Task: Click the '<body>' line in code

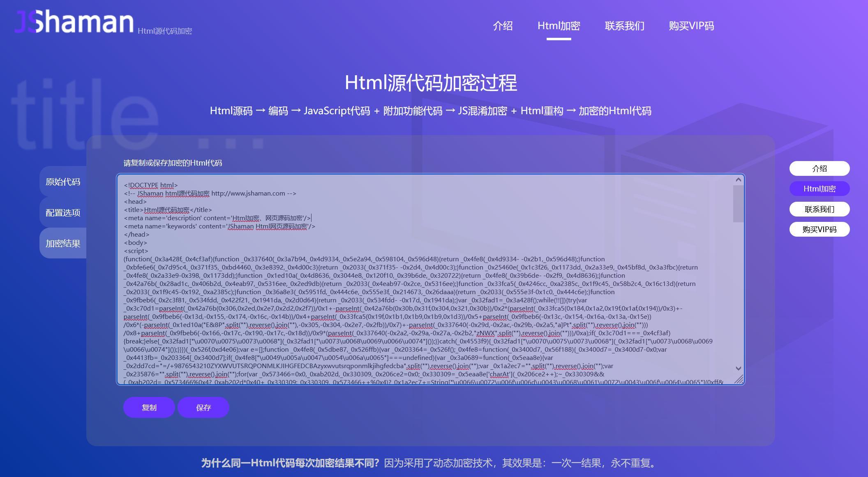Action: tap(135, 243)
